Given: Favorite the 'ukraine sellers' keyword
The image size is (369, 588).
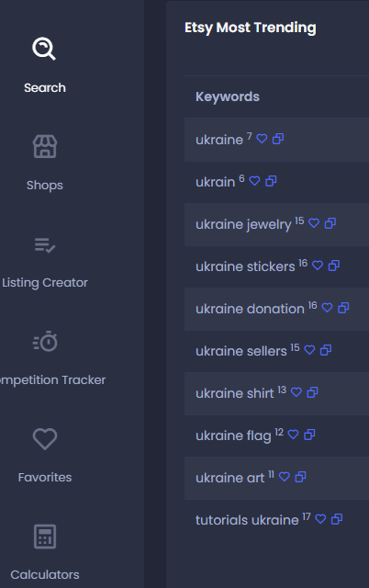Looking at the screenshot, I should point(309,350).
